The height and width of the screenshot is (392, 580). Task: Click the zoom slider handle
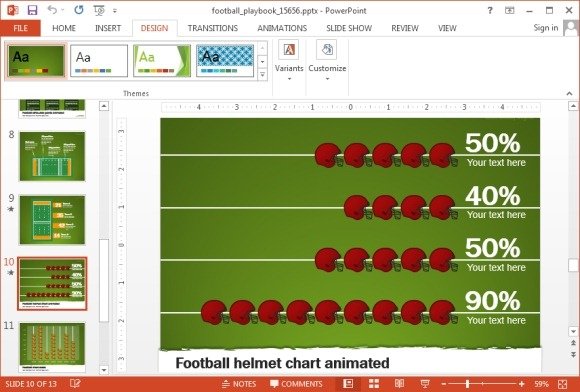[468, 384]
